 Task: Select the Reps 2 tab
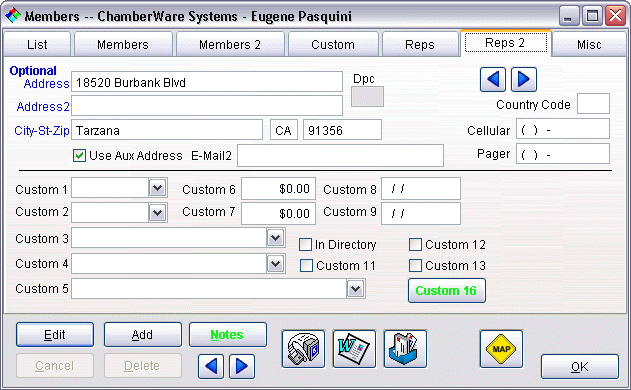(x=505, y=43)
